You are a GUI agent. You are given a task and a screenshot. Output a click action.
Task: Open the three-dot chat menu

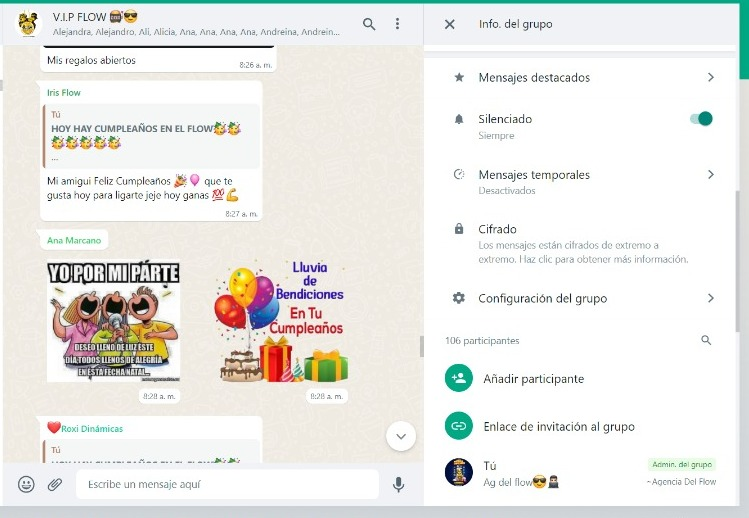(397, 24)
